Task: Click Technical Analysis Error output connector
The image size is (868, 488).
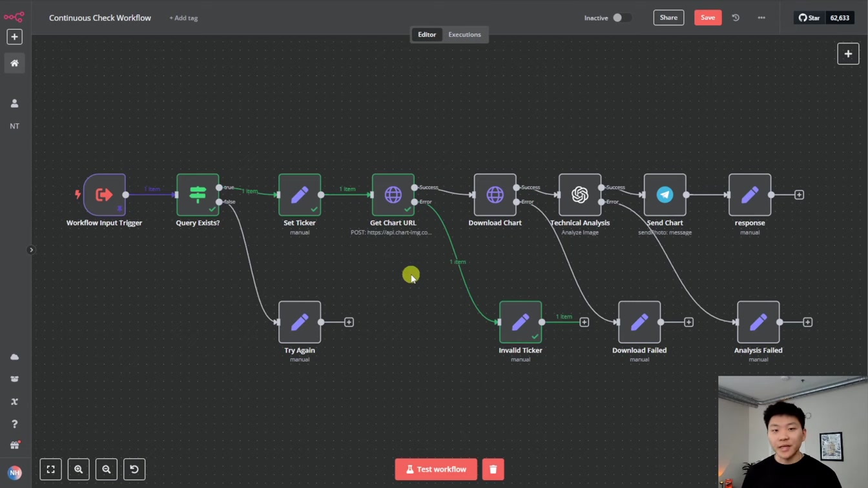Action: click(601, 202)
